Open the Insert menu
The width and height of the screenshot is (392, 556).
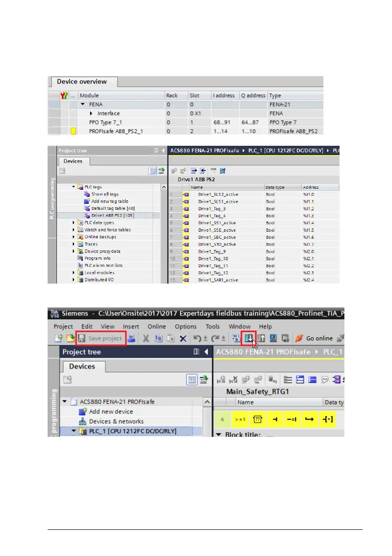pyautogui.click(x=131, y=327)
